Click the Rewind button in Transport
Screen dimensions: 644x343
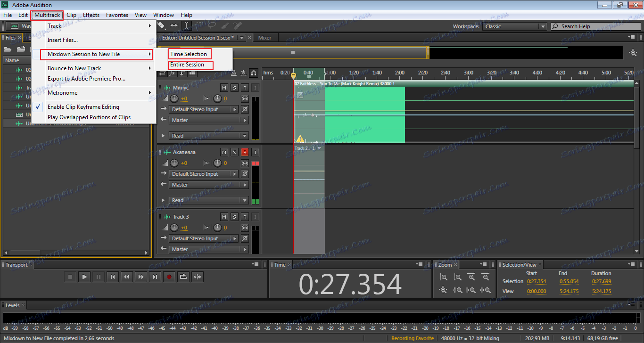(x=127, y=277)
